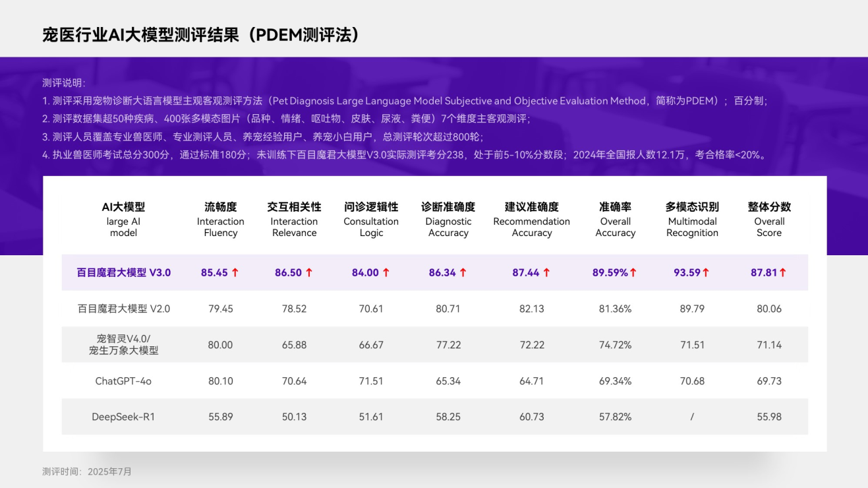868x488 pixels.
Task: Click the slash in DeepSeek-R1 multimodal cell
Action: 692,417
